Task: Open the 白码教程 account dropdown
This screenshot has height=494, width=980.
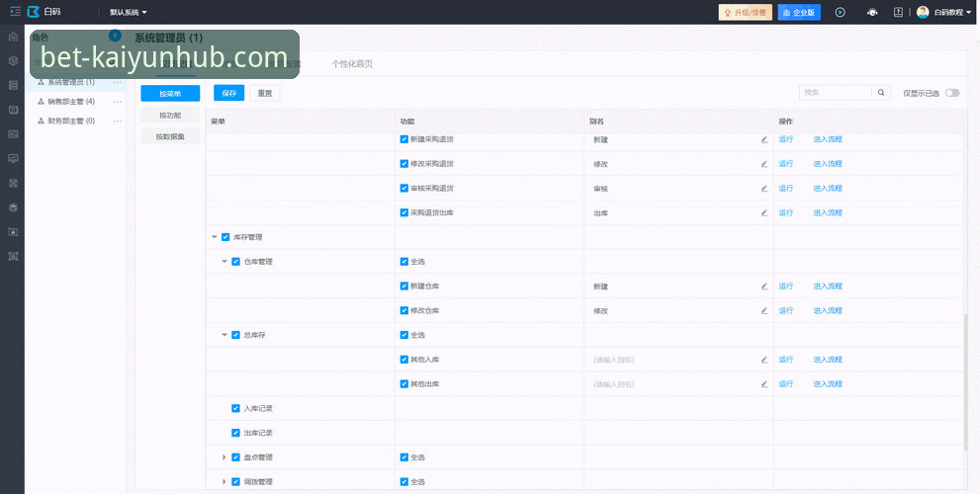Action: (x=952, y=12)
